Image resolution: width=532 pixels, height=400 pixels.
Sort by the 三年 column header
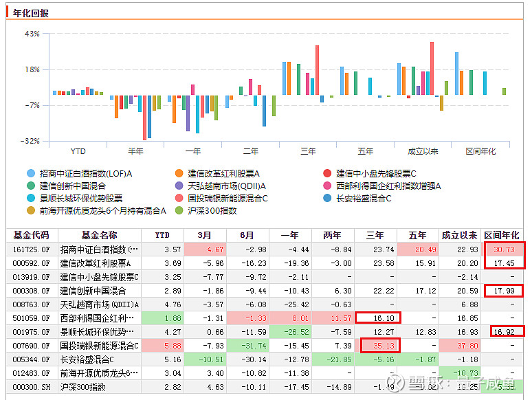pyautogui.click(x=375, y=236)
